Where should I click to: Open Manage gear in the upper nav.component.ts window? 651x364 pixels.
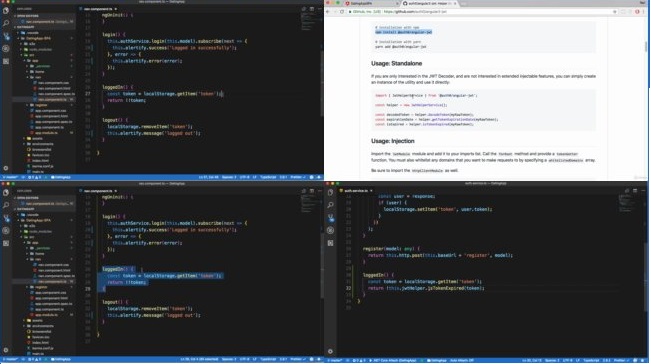[6, 168]
